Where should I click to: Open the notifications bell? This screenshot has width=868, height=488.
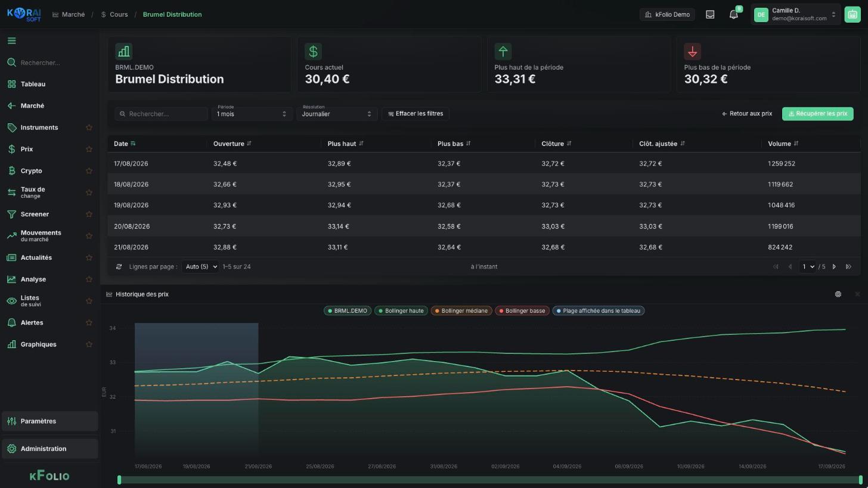pyautogui.click(x=734, y=14)
